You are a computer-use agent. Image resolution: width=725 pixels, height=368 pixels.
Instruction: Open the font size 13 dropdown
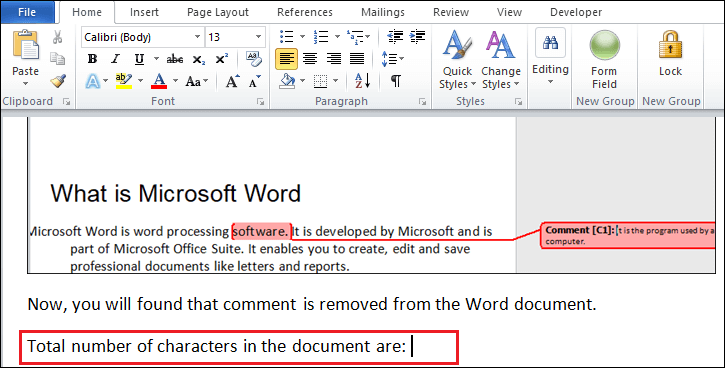(258, 37)
